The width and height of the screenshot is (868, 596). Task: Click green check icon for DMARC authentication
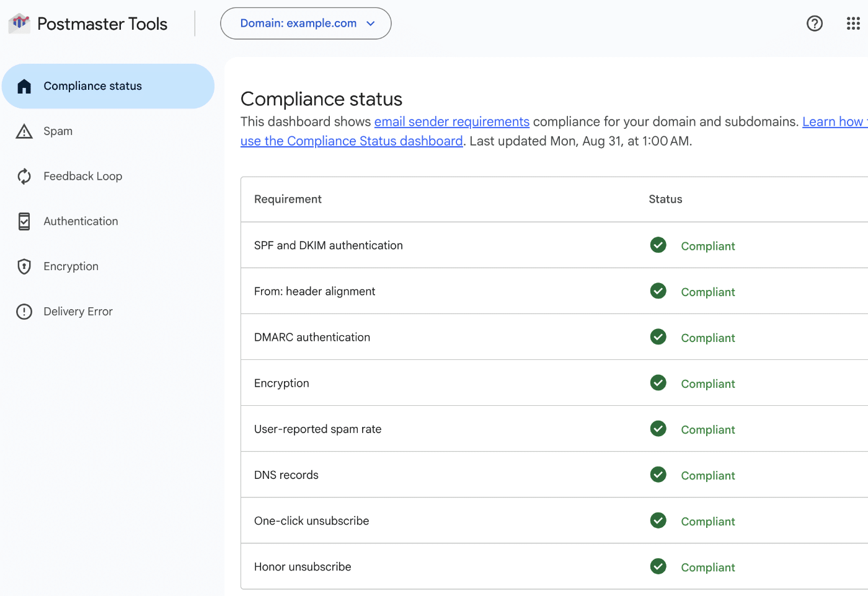coord(658,337)
